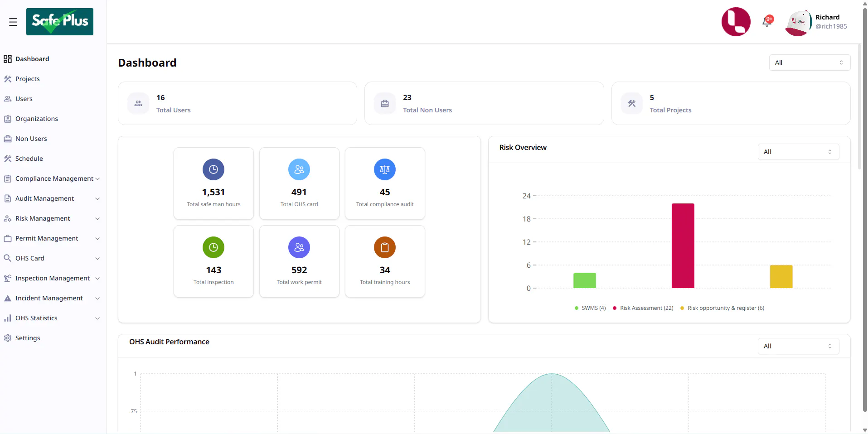The height and width of the screenshot is (434, 868).
Task: Expand OHS Card chevron
Action: click(97, 258)
